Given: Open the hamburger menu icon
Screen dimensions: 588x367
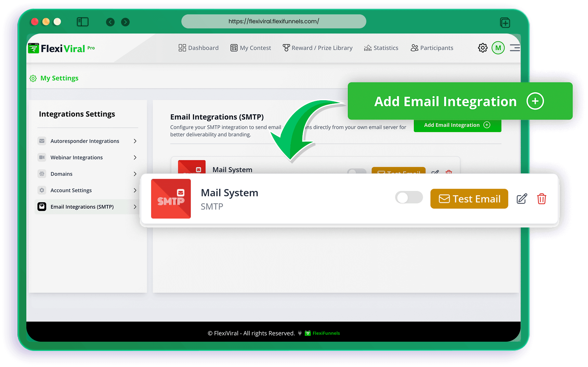Looking at the screenshot, I should pyautogui.click(x=514, y=48).
